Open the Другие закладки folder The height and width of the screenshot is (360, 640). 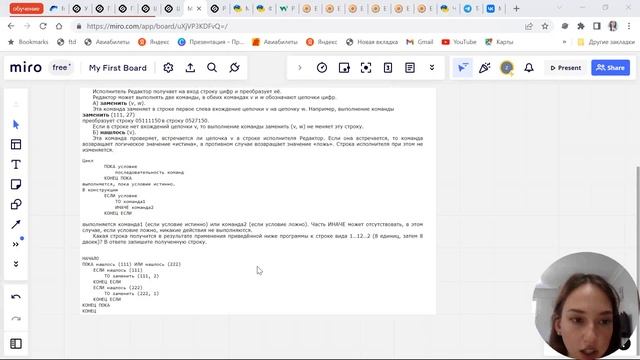point(606,42)
